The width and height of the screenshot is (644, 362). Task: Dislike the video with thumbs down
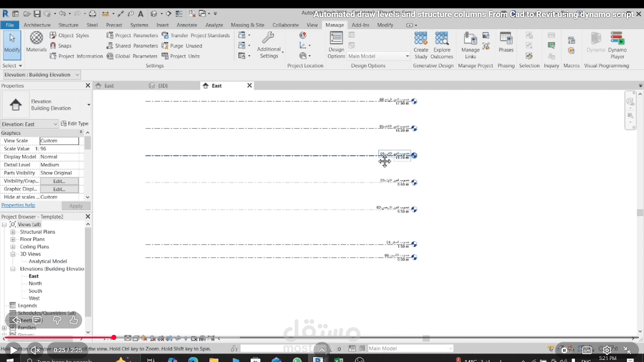click(x=57, y=320)
